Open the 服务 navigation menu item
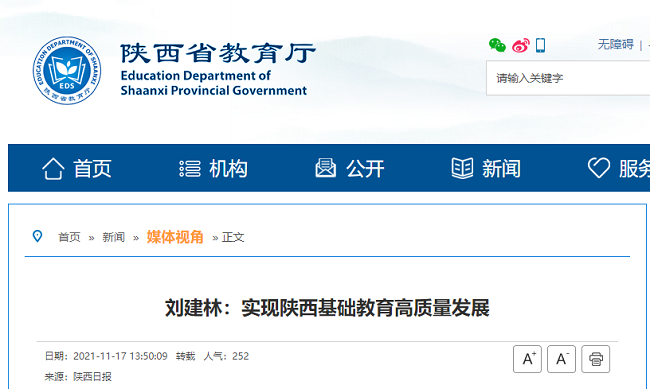 pos(634,168)
